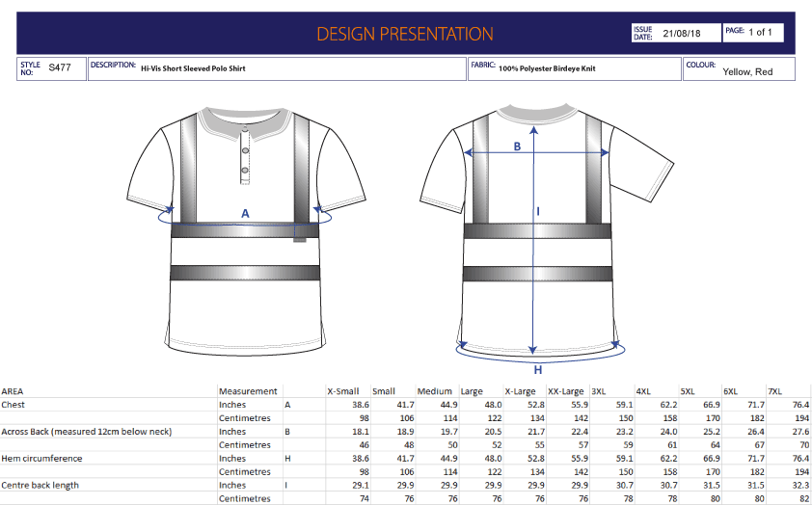Click description 'Hi-Vis Short Sleeved Polo Shirt'
This screenshot has width=812, height=505.
click(193, 68)
